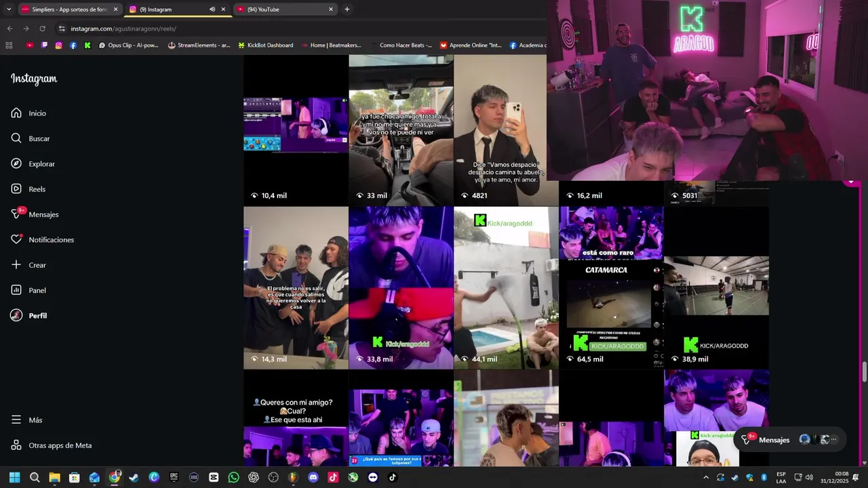Open Windows taskbar search
Viewport: 868px width, 488px height.
coord(35,477)
